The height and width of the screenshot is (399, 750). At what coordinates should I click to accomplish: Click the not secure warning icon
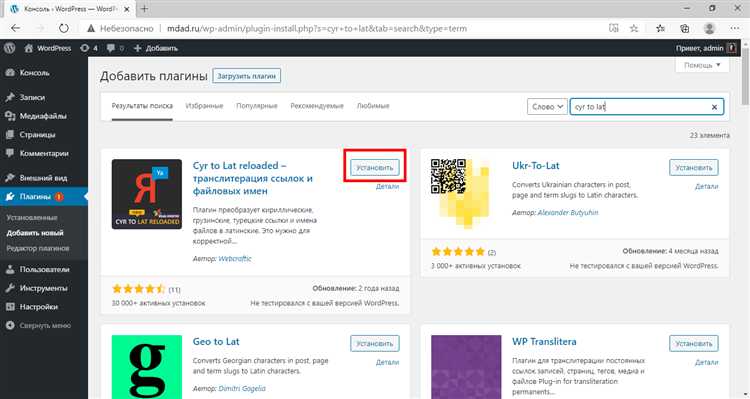91,29
